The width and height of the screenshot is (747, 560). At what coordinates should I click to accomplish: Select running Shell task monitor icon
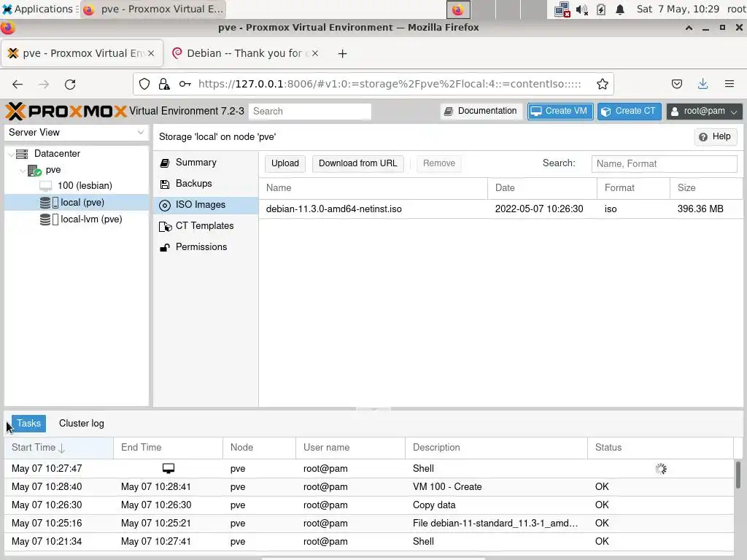pyautogui.click(x=169, y=469)
